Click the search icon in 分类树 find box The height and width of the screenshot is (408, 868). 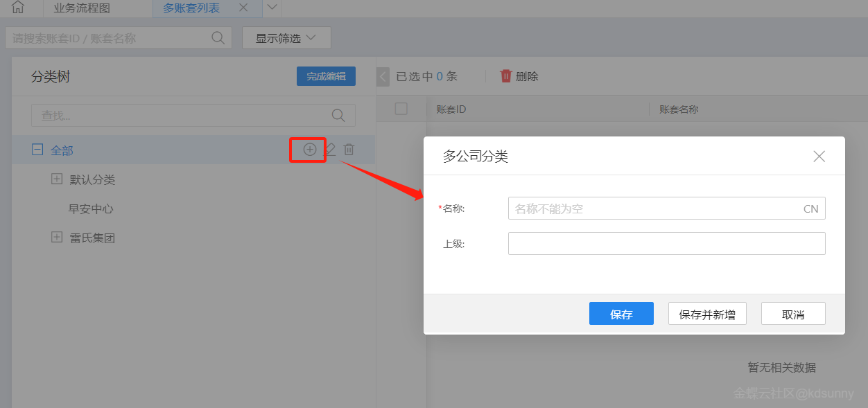pyautogui.click(x=338, y=115)
